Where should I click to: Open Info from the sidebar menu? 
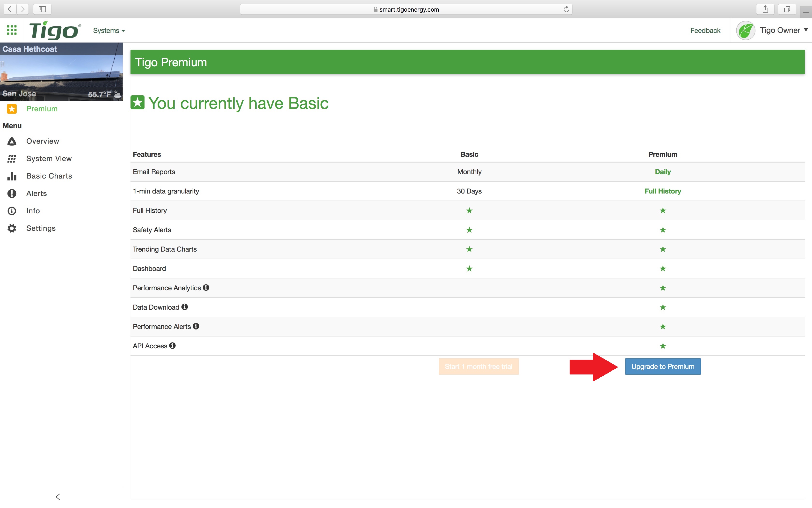click(33, 211)
